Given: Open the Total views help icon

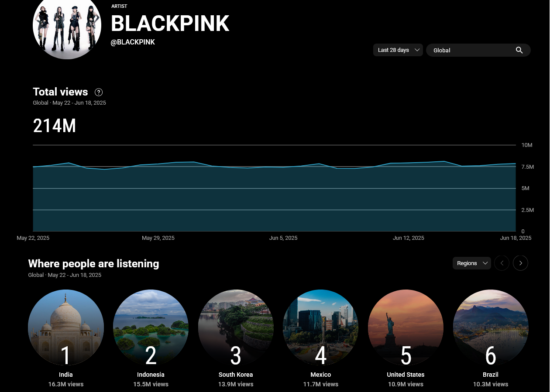Looking at the screenshot, I should pos(99,92).
